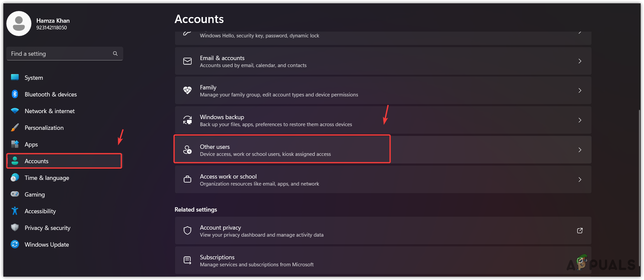Go to Apps settings section

point(31,144)
